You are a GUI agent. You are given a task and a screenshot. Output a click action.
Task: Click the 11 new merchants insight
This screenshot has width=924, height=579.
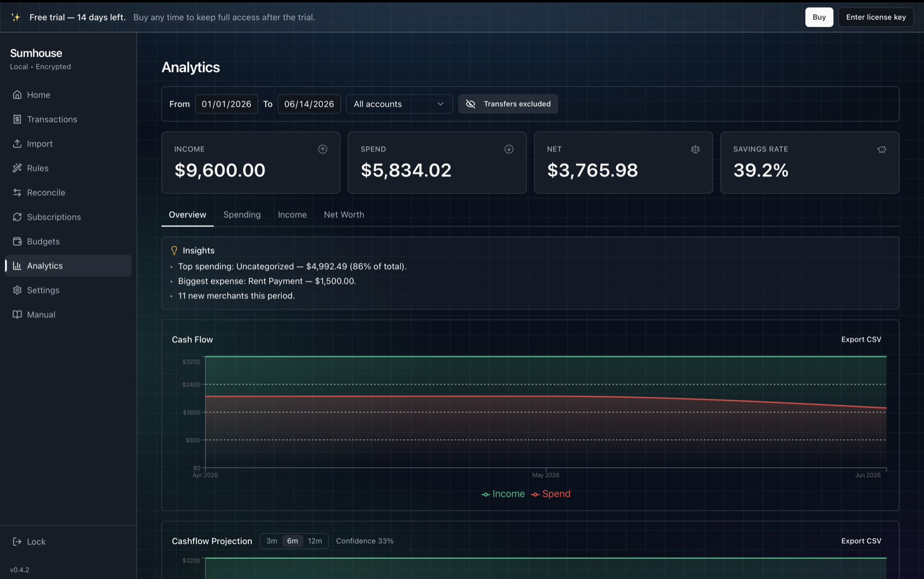236,296
